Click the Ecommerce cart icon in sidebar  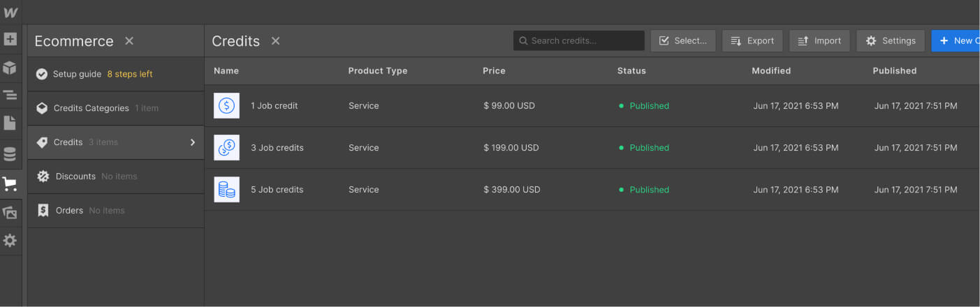pos(10,184)
